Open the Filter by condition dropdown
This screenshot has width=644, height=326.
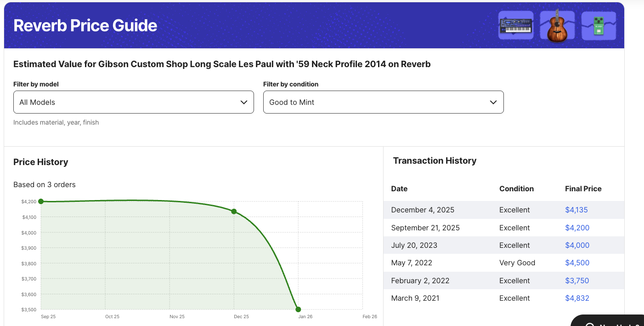point(383,102)
